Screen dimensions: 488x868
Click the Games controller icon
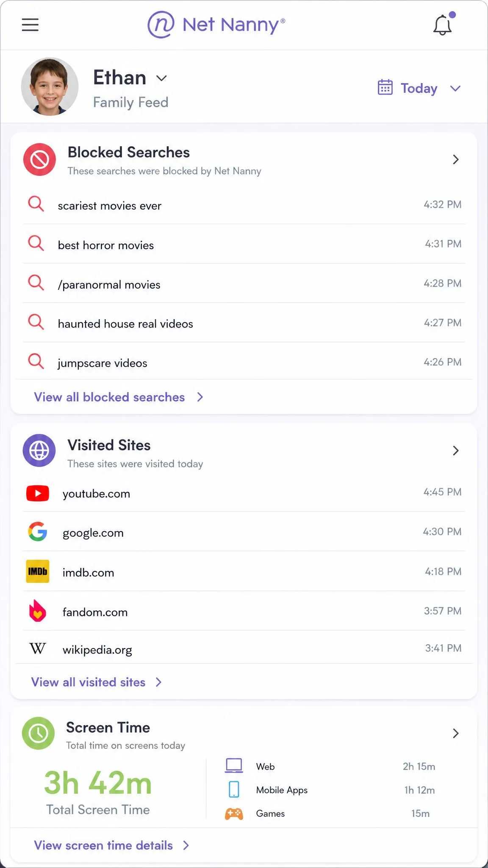click(234, 813)
